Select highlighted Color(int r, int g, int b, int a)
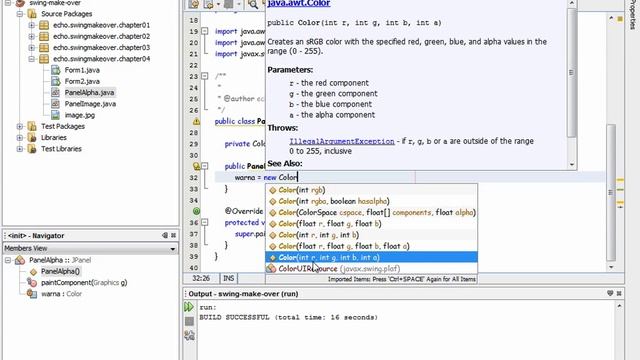The image size is (640, 360). coord(371,258)
